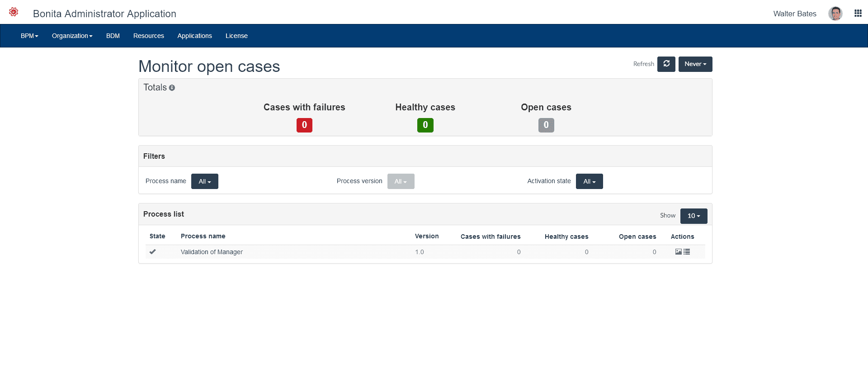
Task: Navigate to the License page
Action: (x=236, y=36)
